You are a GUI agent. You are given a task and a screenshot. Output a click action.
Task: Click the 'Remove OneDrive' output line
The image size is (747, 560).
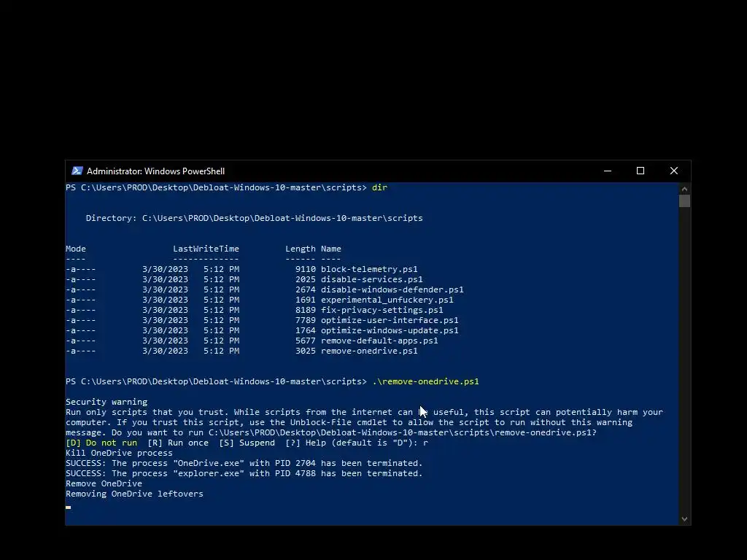pyautogui.click(x=104, y=484)
